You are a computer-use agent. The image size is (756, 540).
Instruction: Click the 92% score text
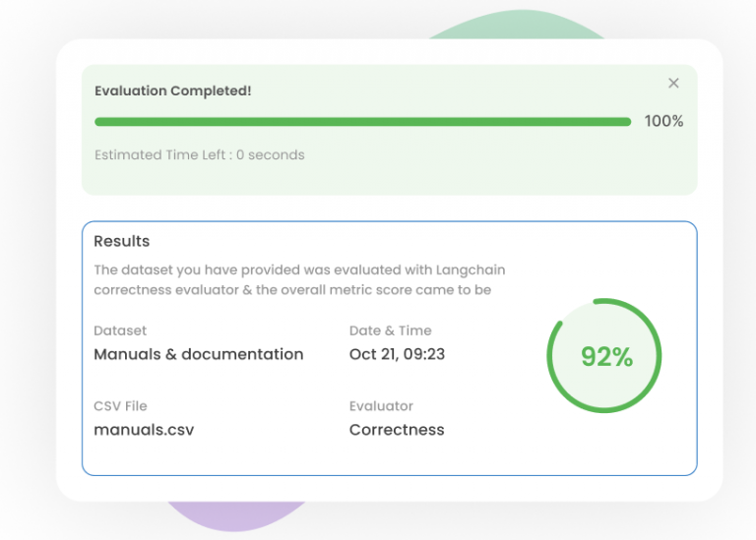coord(606,357)
